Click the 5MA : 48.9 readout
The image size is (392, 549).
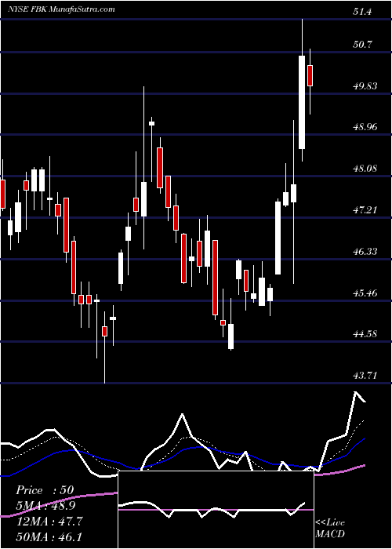click(45, 506)
